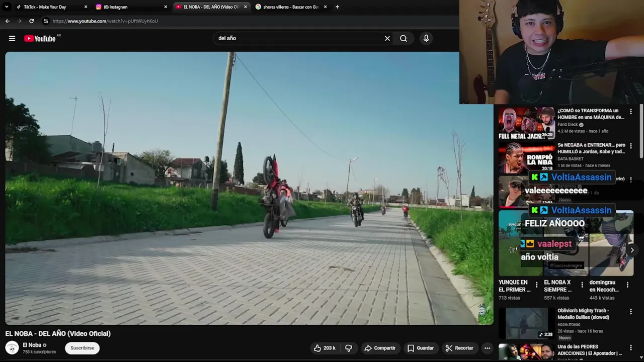Open options for 'EL NOBA X SIEMPRE' short
Screen dimensions: 644x362
(582, 285)
